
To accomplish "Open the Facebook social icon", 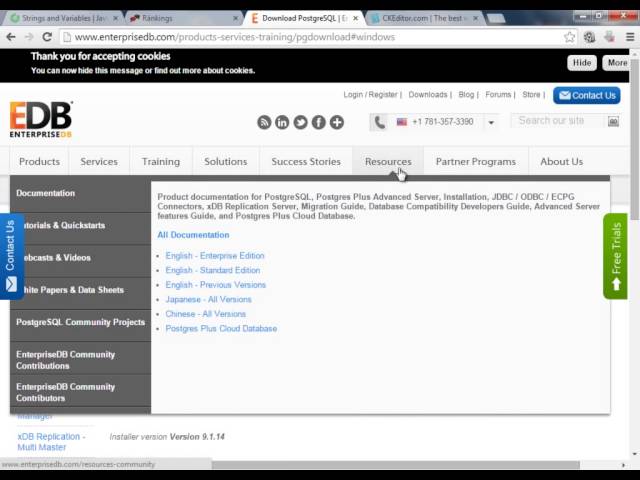I will tap(318, 122).
